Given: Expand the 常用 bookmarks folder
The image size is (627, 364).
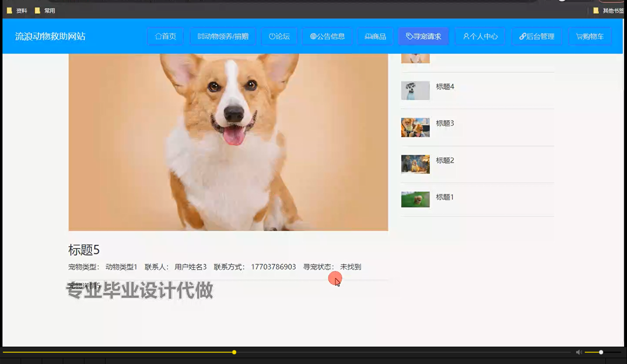Looking at the screenshot, I should [46, 10].
